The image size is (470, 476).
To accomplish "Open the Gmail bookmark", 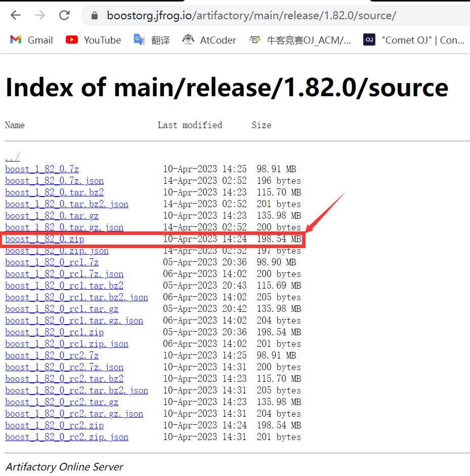I will click(x=31, y=40).
